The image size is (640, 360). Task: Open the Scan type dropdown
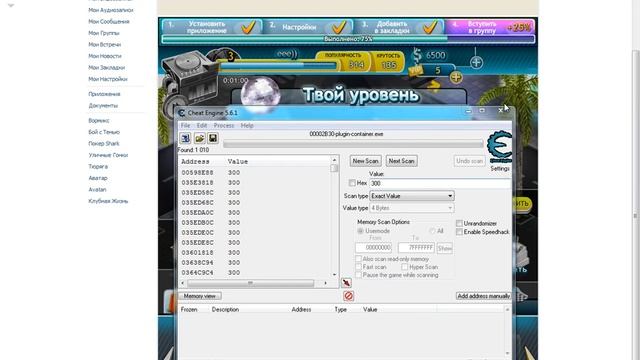coord(412,196)
